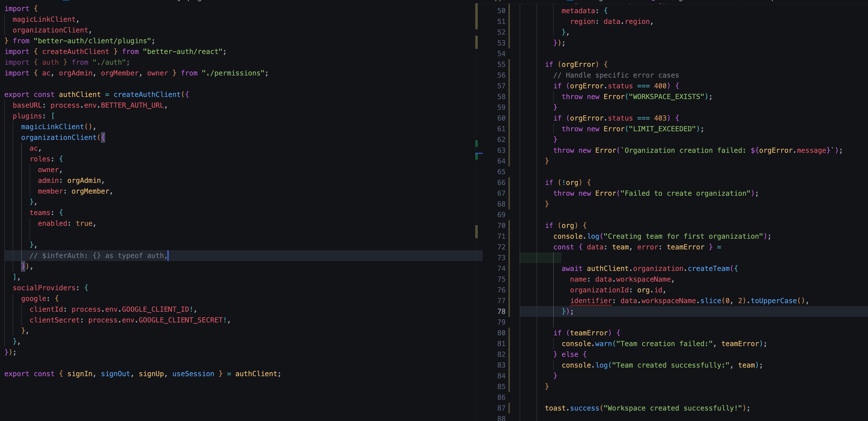Click the commented $inferAuth line
Image resolution: width=868 pixels, height=421 pixels.
click(x=99, y=256)
